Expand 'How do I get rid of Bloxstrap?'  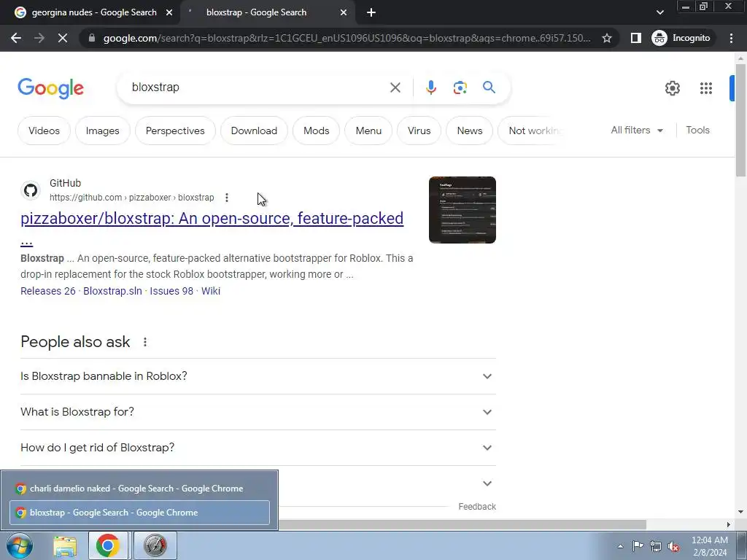[x=258, y=448]
